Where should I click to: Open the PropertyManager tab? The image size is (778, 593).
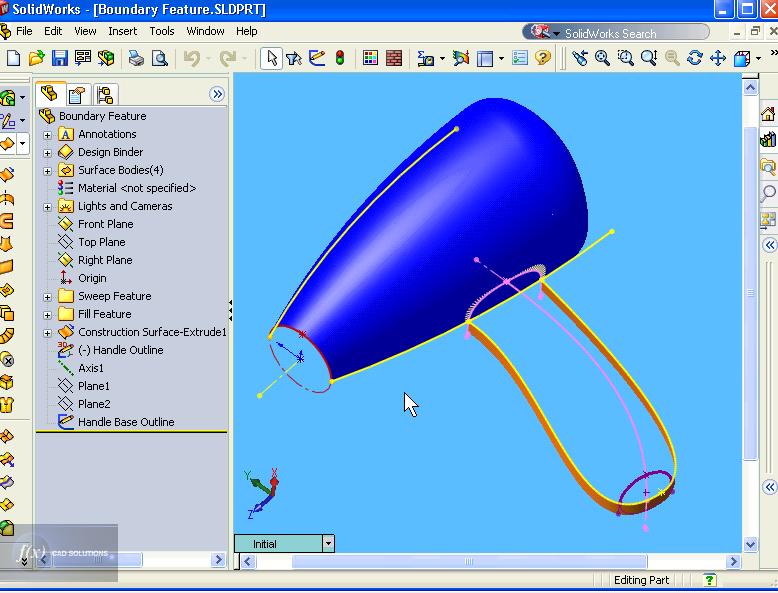[x=77, y=94]
